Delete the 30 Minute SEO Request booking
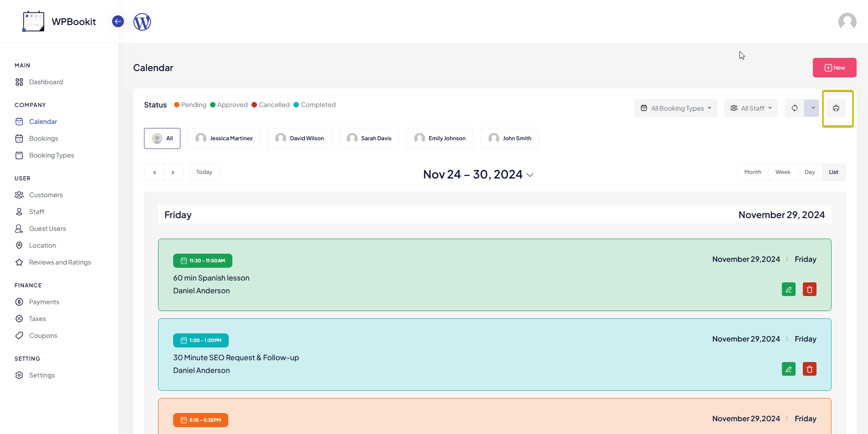The width and height of the screenshot is (868, 434). pyautogui.click(x=809, y=369)
